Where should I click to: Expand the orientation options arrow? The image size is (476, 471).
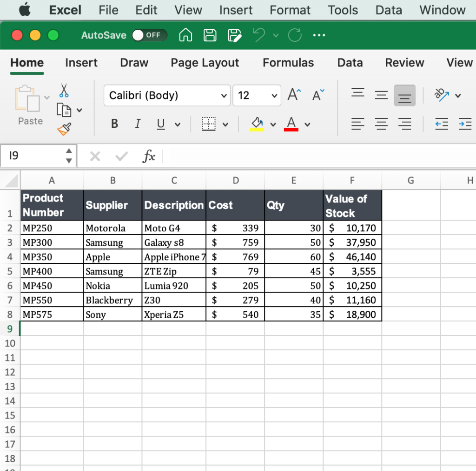[x=458, y=96]
